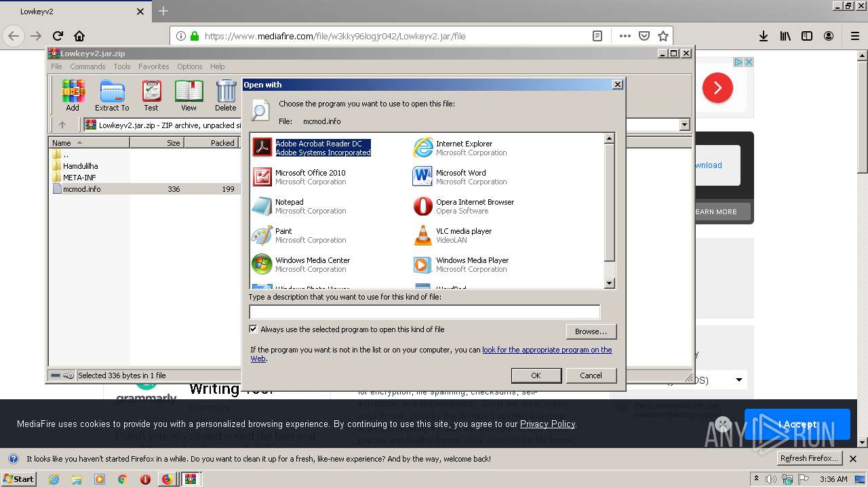The height and width of the screenshot is (488, 868).
Task: Open new Firefox tab with plus
Action: click(163, 11)
